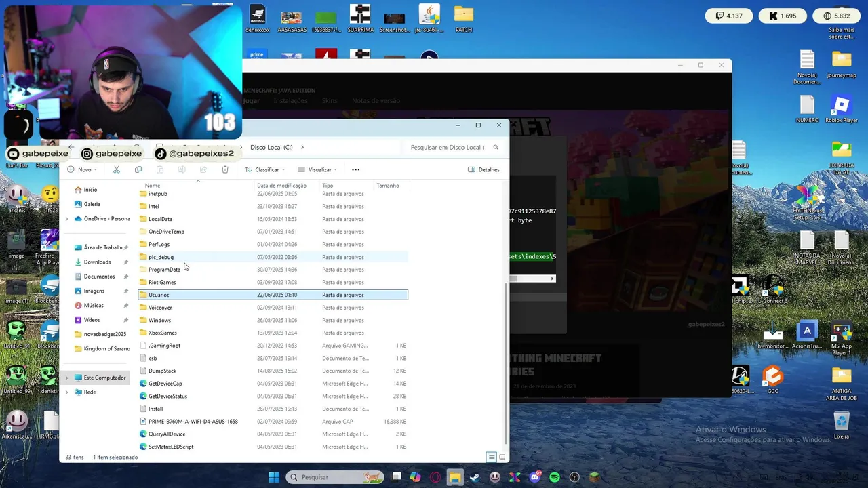Select the SetMatrixLEDScript file
Screen dimensions: 868x488
tap(171, 447)
